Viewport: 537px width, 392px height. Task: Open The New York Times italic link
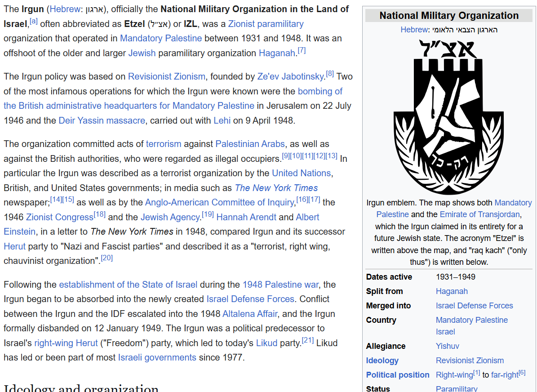click(276, 188)
